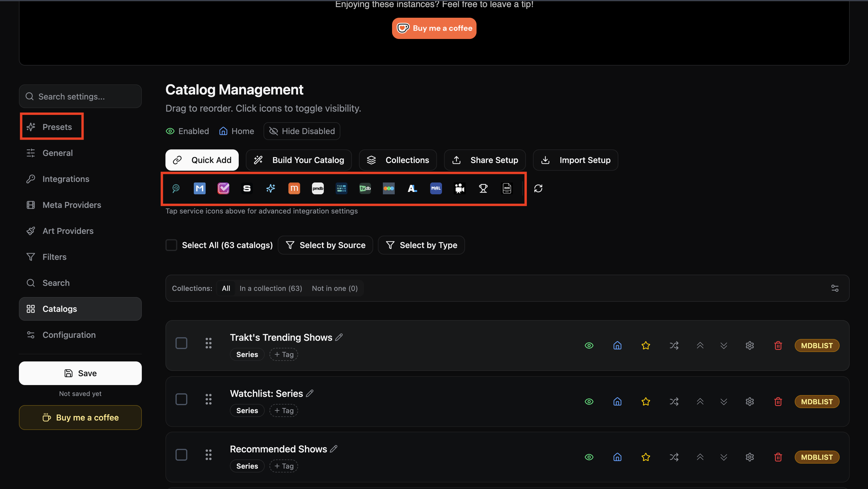Open the purple checkmark Trakt service icon

(223, 188)
